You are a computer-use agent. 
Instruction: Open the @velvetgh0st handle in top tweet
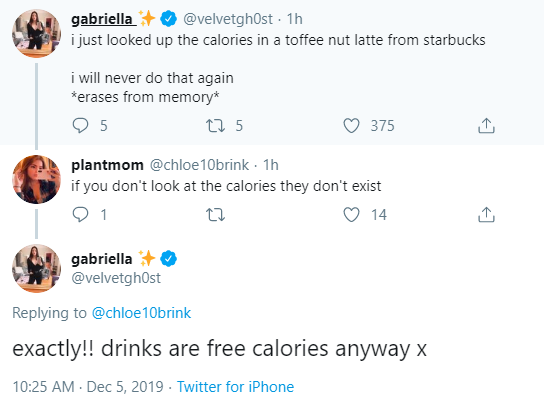(x=228, y=19)
